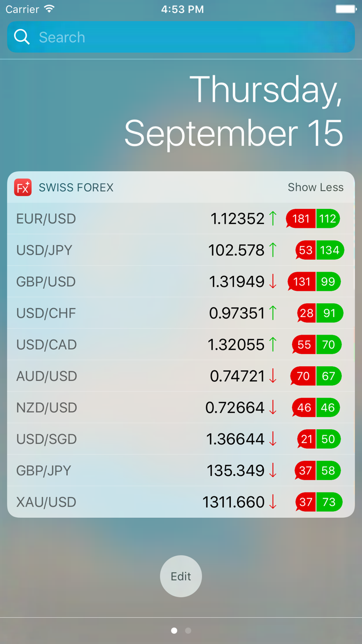This screenshot has width=362, height=644.
Task: Tap the GBP/USD red down arrow
Action: pos(273,282)
